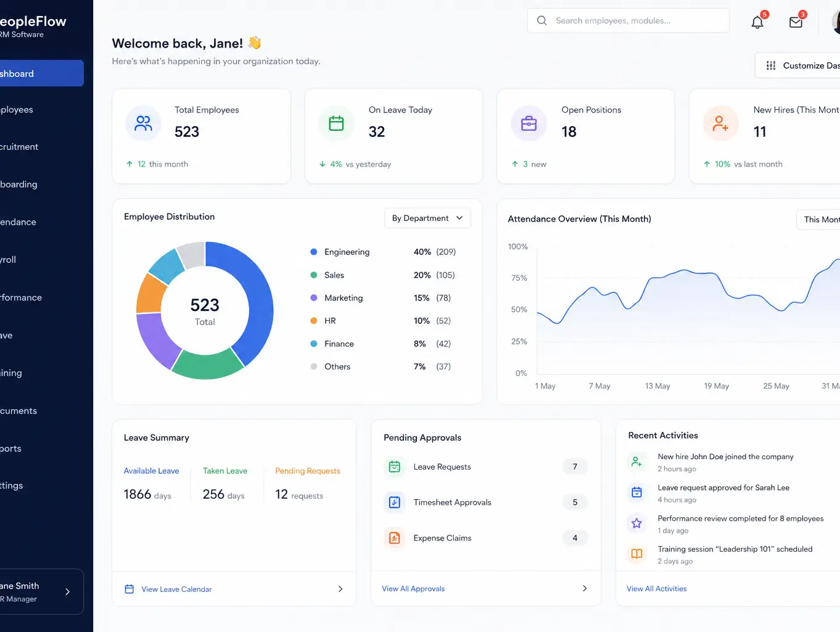Click the performance review star icon
This screenshot has width=840, height=632.
pyautogui.click(x=636, y=523)
